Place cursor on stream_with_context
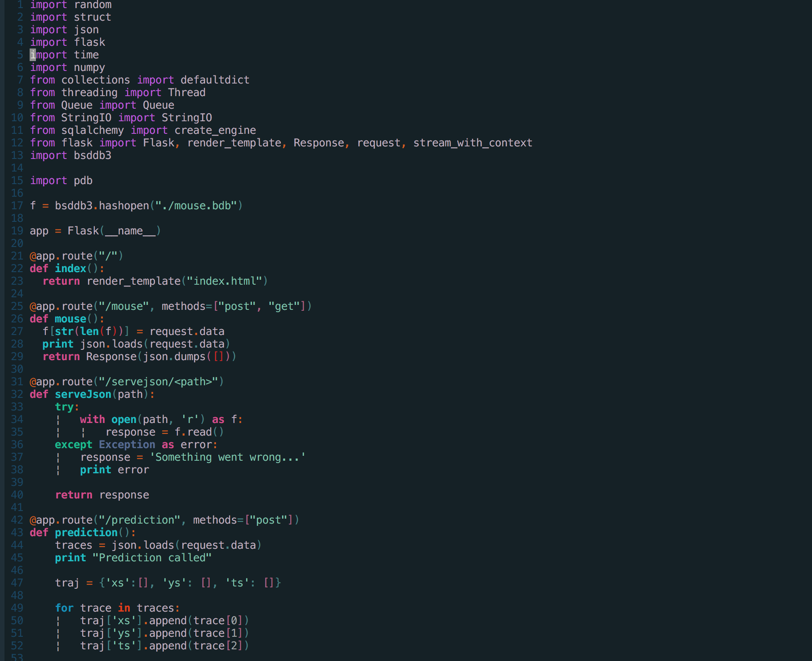This screenshot has width=812, height=661. coord(472,143)
